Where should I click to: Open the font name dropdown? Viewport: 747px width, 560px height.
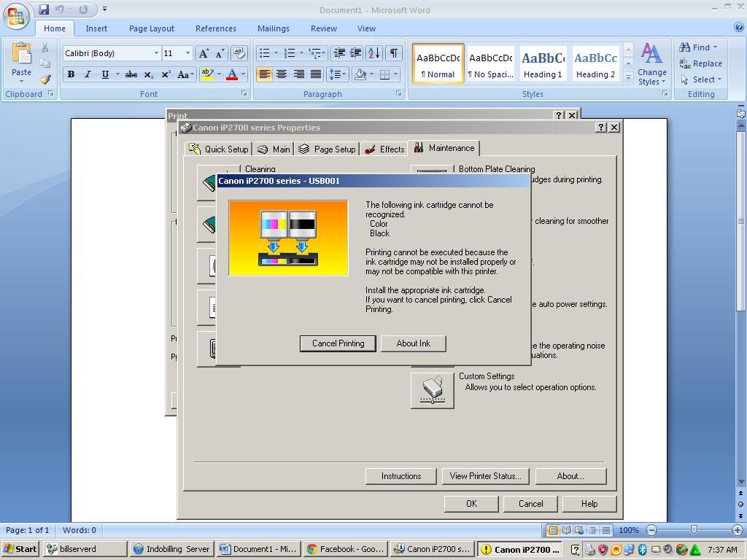155,53
